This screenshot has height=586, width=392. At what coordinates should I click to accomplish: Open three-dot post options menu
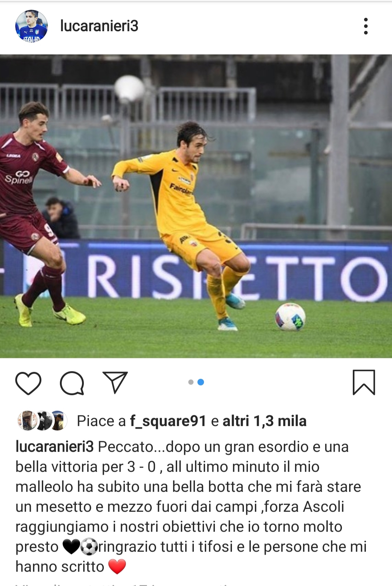coord(366,26)
